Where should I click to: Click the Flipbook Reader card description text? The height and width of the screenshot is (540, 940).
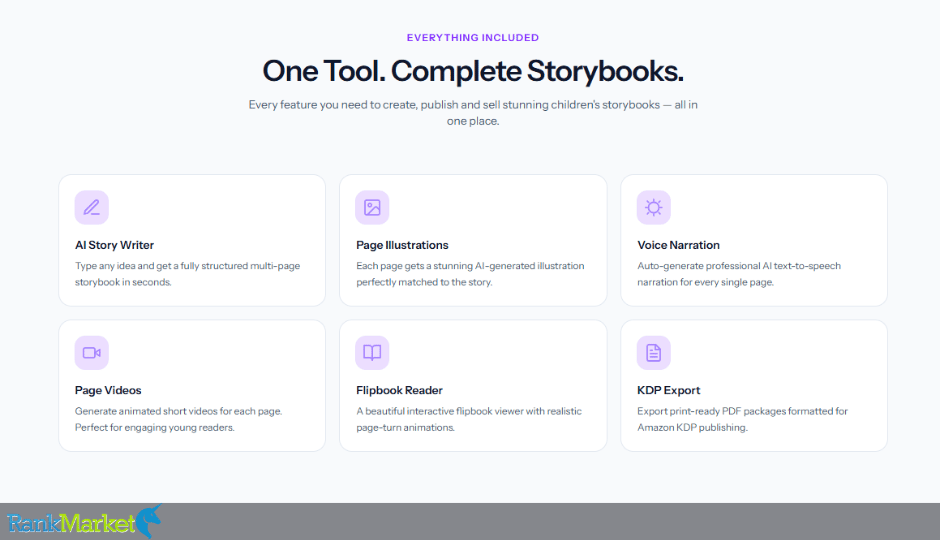pyautogui.click(x=469, y=419)
